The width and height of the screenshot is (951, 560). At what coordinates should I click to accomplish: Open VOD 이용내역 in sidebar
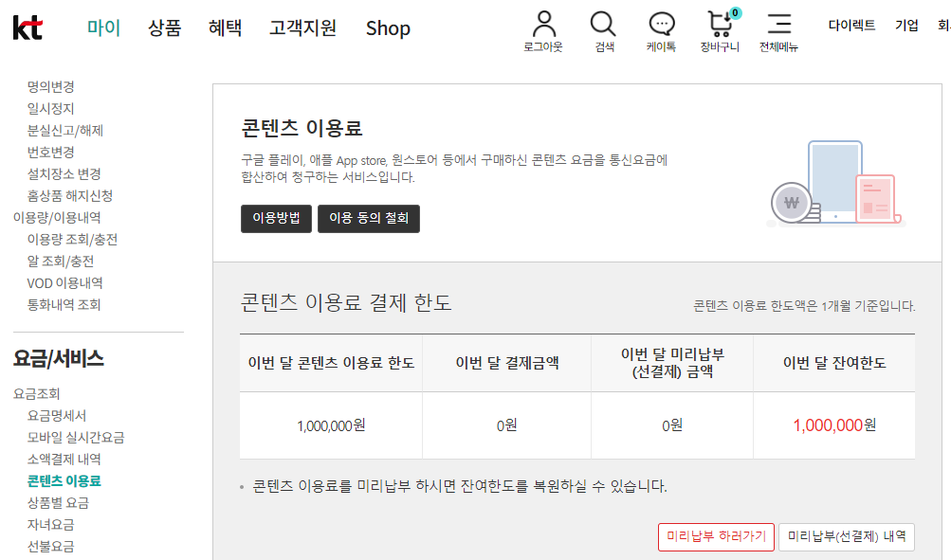[64, 283]
